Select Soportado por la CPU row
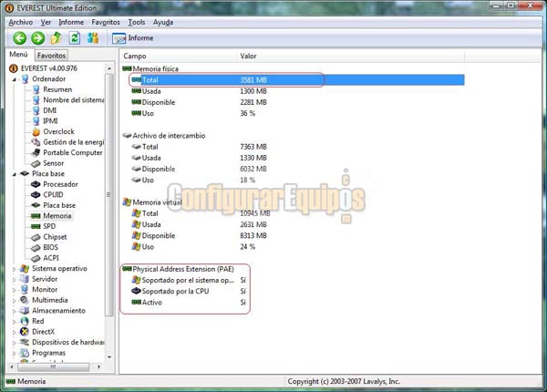Viewport: 547px width, 392px height. (189, 291)
